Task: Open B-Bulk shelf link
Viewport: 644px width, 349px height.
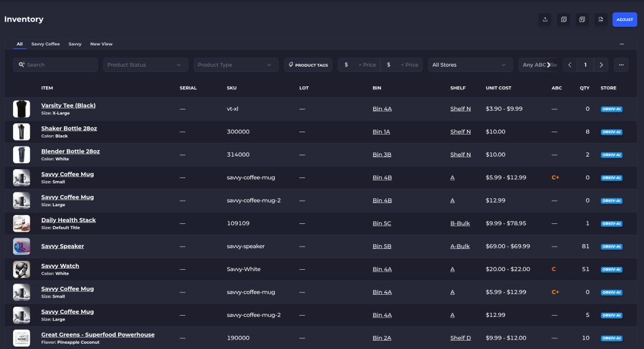Action: (x=460, y=223)
